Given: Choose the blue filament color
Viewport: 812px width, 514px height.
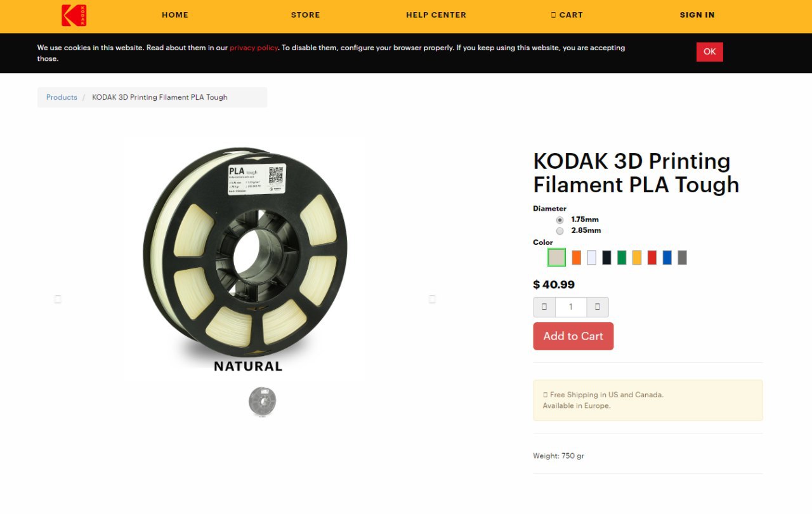Looking at the screenshot, I should [x=667, y=257].
